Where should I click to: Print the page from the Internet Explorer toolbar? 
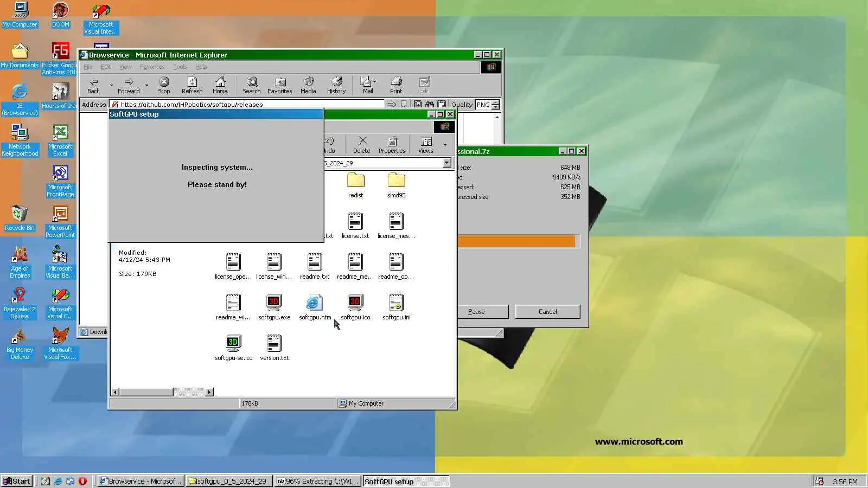click(396, 85)
